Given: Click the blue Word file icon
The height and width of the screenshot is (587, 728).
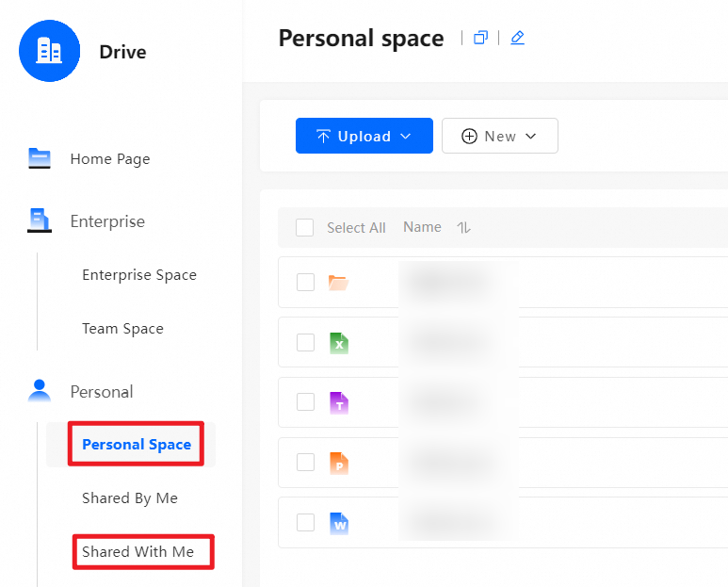Looking at the screenshot, I should click(x=339, y=523).
